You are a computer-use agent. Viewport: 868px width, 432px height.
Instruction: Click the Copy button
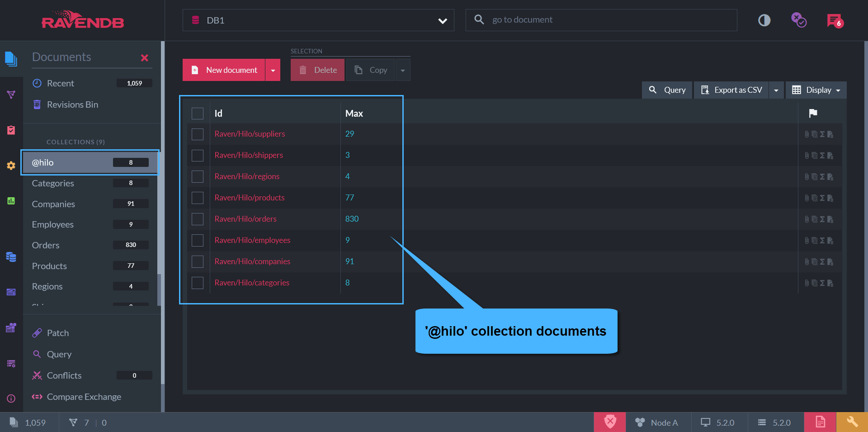coord(371,70)
